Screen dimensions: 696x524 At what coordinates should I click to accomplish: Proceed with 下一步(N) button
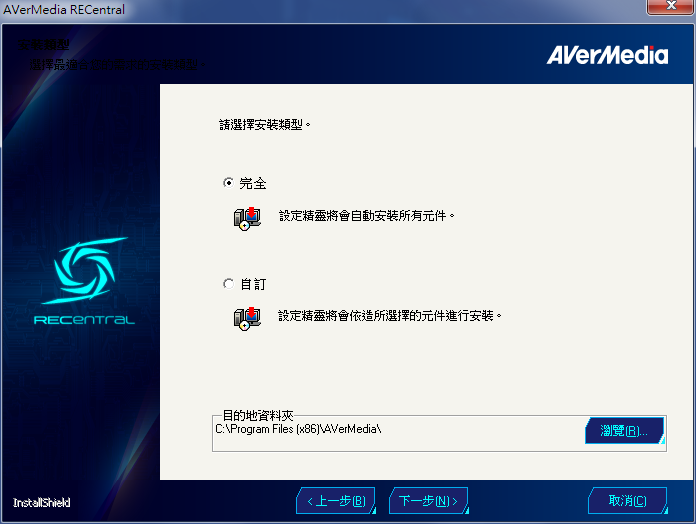tap(428, 501)
